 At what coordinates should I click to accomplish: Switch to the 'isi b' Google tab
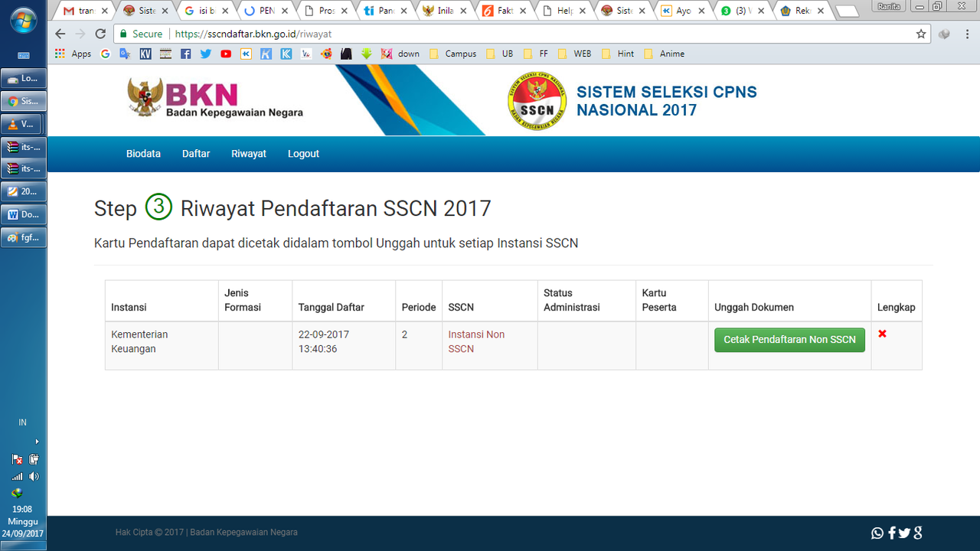204,11
